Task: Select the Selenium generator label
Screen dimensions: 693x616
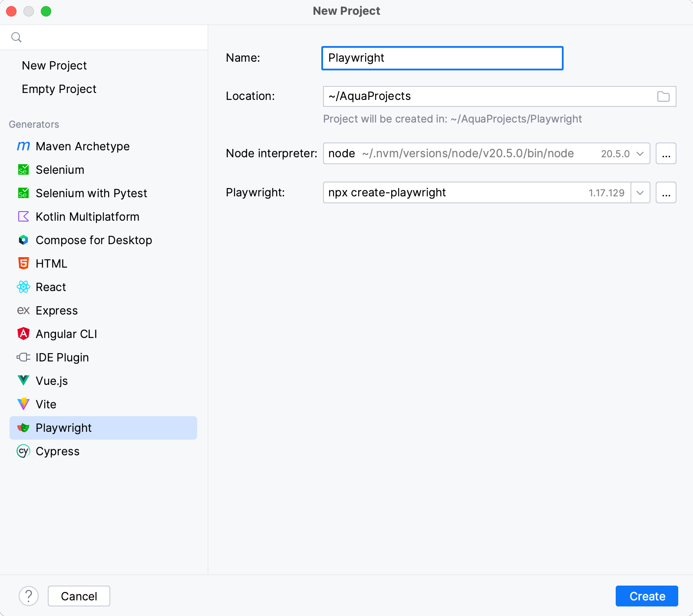Action: click(60, 170)
